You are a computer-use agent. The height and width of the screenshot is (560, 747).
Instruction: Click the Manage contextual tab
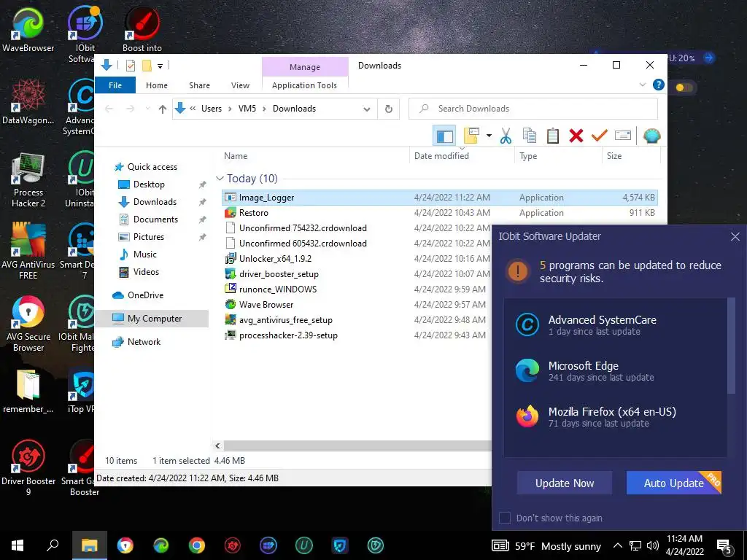[x=305, y=67]
